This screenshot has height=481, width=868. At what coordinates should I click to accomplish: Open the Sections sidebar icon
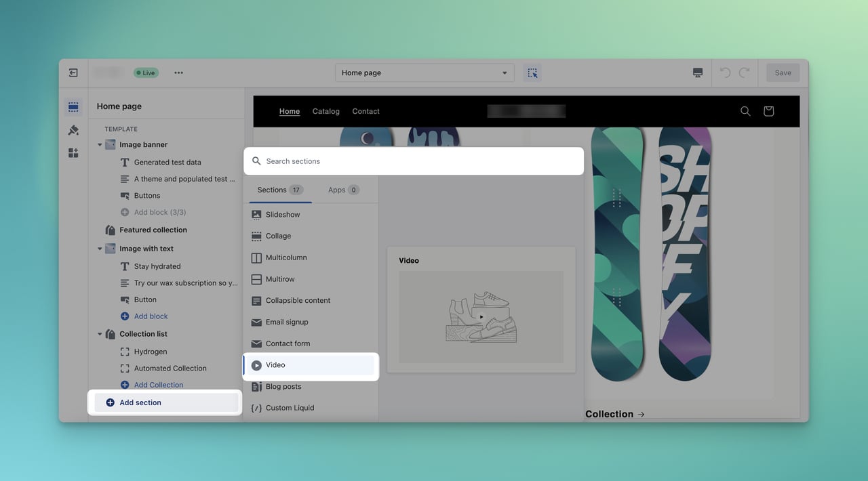pyautogui.click(x=73, y=107)
